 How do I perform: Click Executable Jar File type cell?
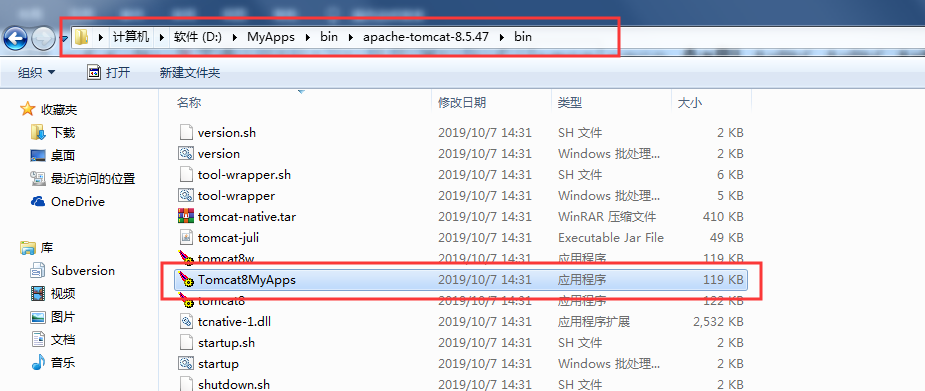pos(611,238)
